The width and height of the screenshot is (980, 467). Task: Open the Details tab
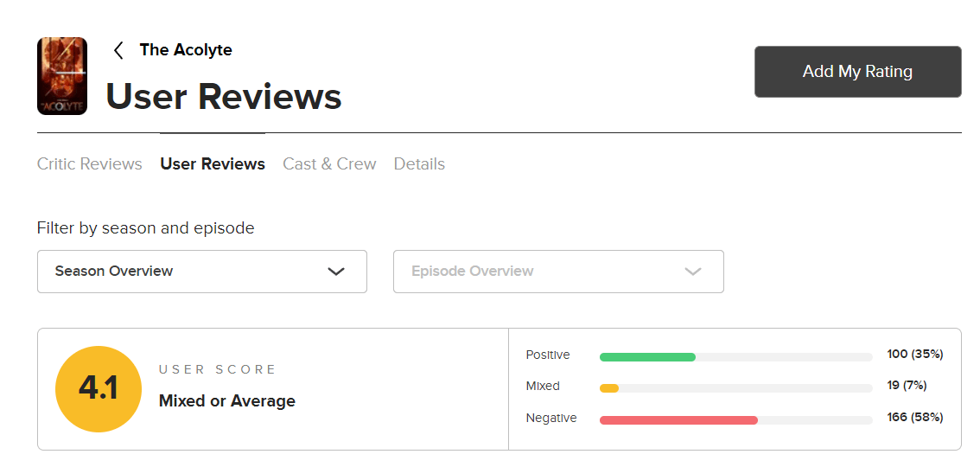tap(419, 164)
